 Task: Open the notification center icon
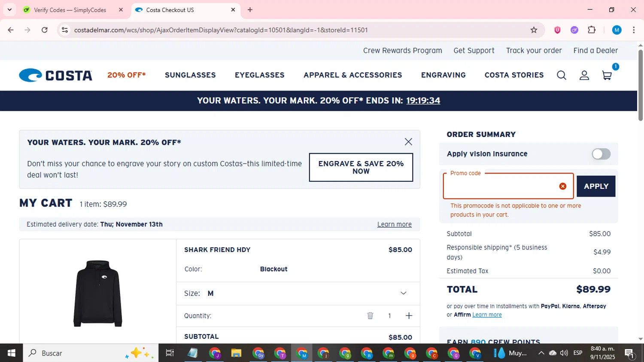[x=630, y=353]
